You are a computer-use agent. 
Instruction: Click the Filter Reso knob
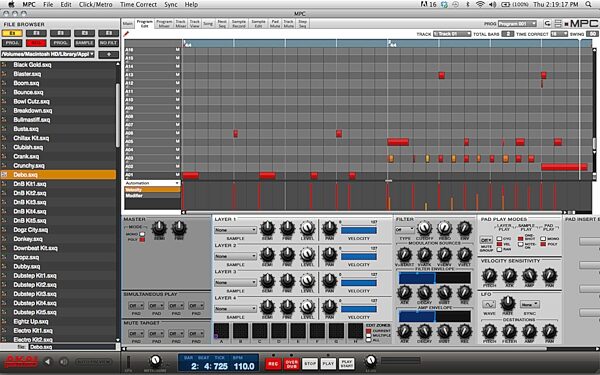tap(444, 228)
